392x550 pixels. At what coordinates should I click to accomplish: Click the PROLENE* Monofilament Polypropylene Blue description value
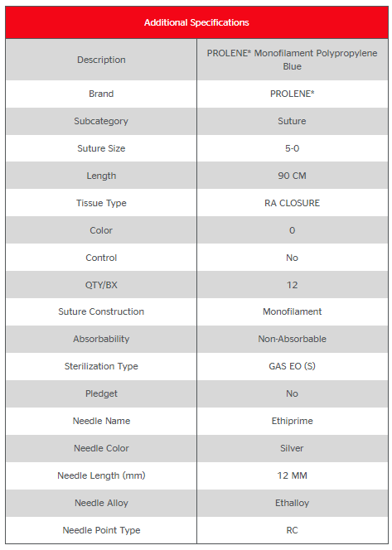[x=292, y=60]
